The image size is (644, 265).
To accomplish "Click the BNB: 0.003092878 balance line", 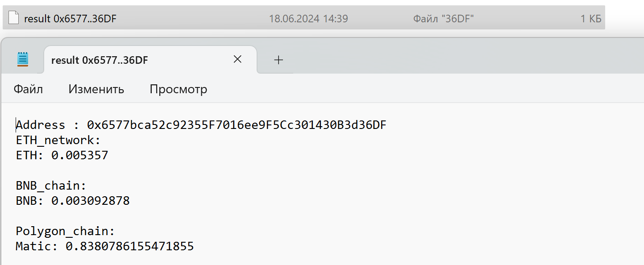I will click(73, 201).
